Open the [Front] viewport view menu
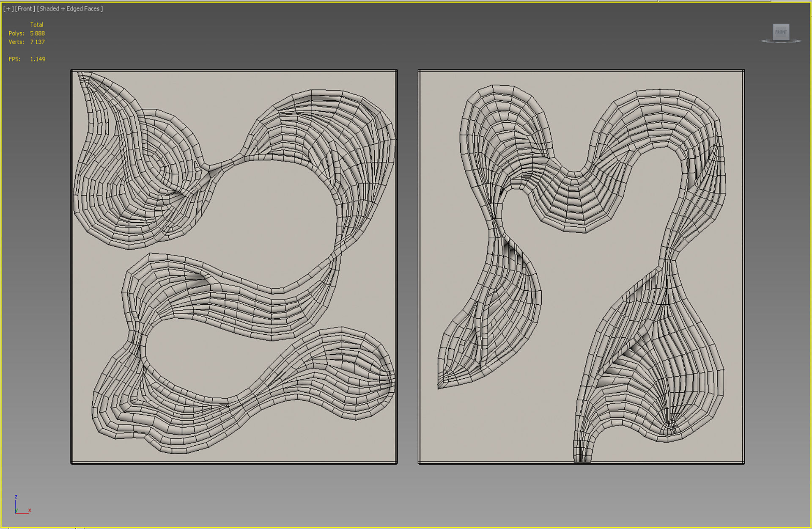 25,8
